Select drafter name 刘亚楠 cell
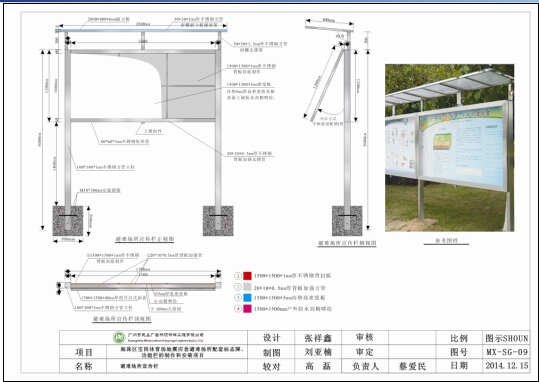The height and width of the screenshot is (382, 539). pyautogui.click(x=318, y=352)
